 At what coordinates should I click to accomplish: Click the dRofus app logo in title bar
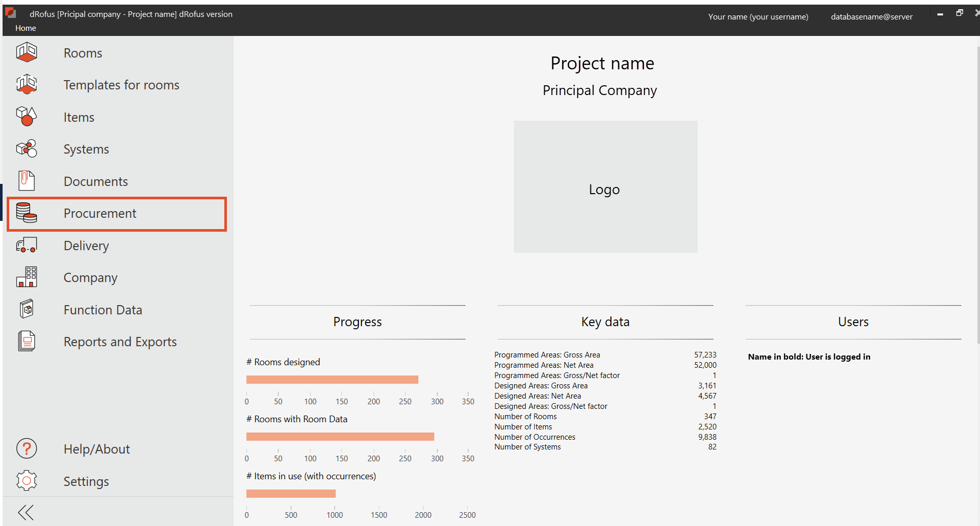[11, 13]
